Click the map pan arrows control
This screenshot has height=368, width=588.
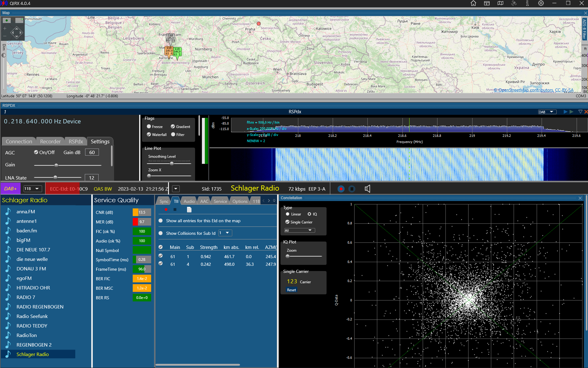17,33
